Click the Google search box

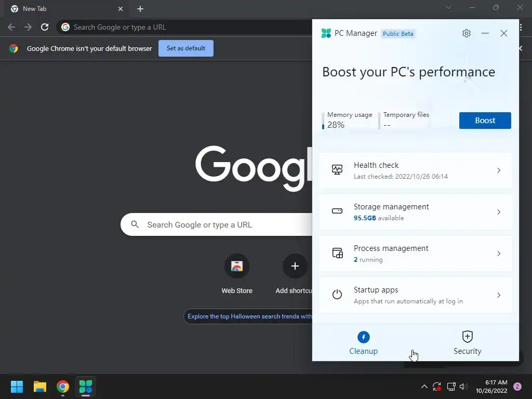[217, 224]
